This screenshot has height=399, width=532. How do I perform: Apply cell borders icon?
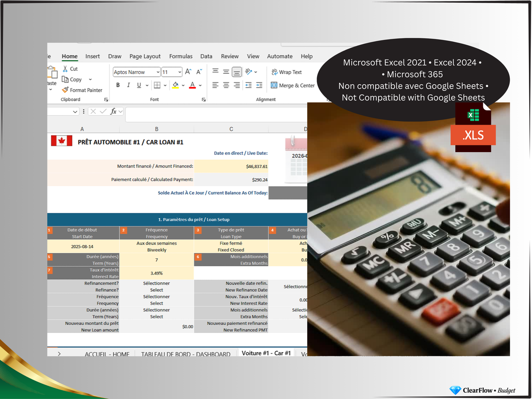tap(157, 85)
